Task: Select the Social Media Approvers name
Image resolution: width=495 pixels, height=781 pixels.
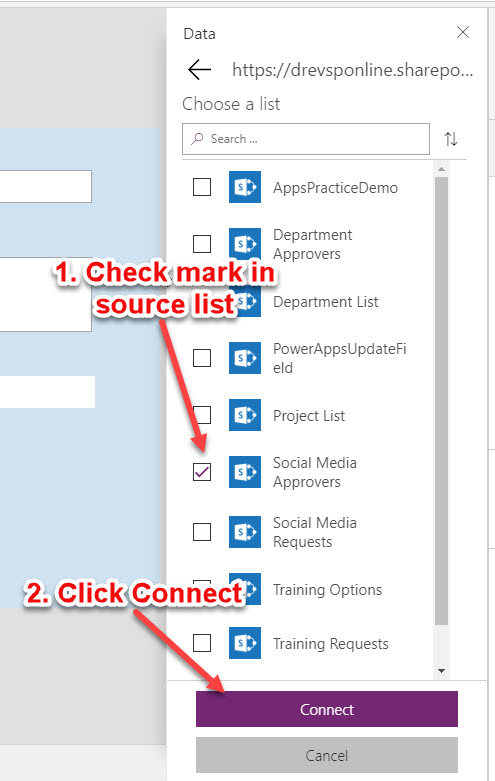Action: point(315,472)
